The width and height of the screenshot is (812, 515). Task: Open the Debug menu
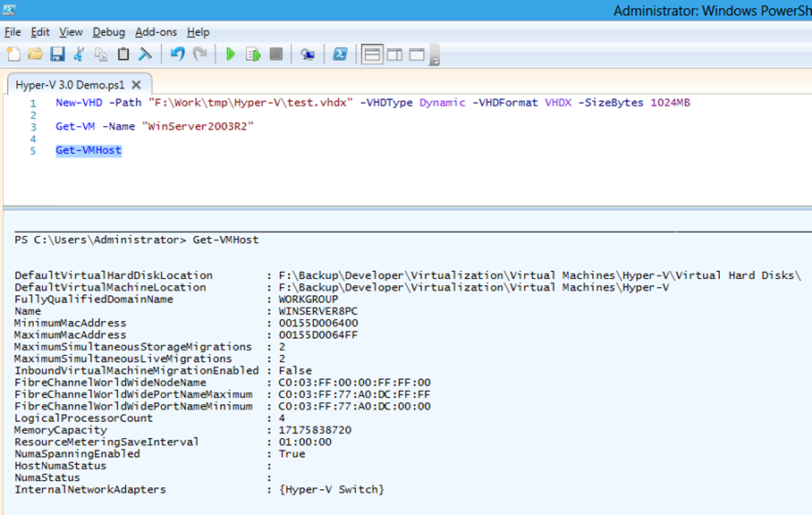(108, 32)
